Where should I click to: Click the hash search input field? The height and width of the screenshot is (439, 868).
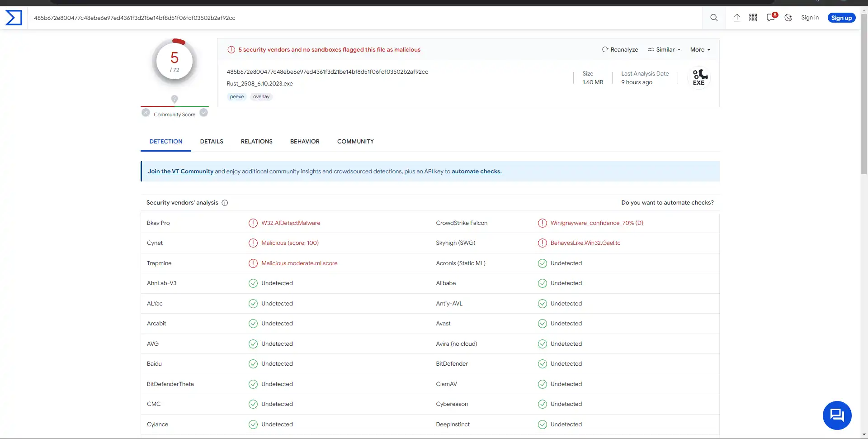pos(362,18)
